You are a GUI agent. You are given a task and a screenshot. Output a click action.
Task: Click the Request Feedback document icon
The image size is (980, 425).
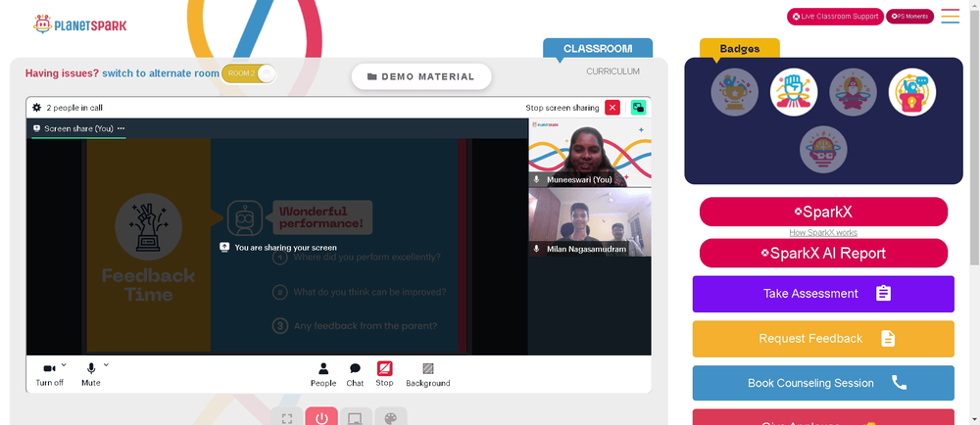pos(888,338)
